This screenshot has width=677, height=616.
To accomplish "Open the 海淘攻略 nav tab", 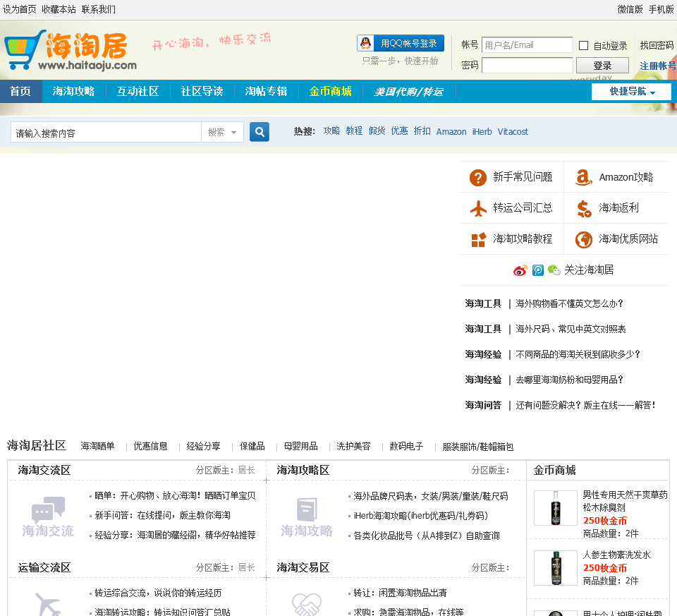I will 73,91.
